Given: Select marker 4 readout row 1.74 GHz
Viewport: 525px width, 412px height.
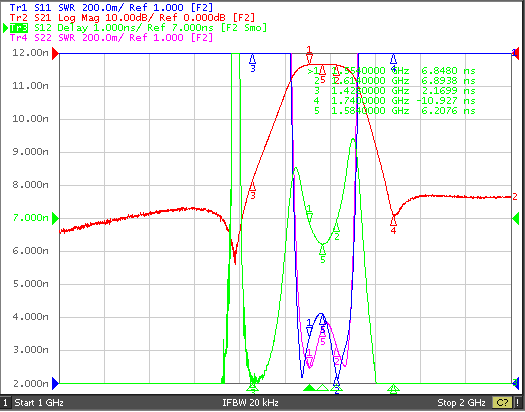Looking at the screenshot, I should pos(394,100).
